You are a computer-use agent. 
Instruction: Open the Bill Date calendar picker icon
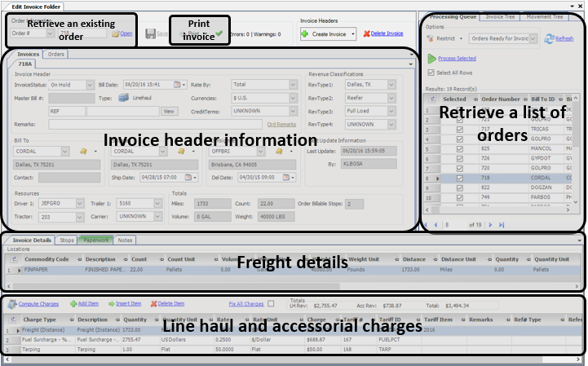tap(177, 85)
